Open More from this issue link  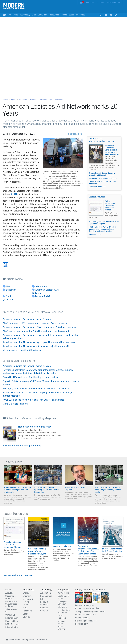pyautogui.click(x=97, y=187)
